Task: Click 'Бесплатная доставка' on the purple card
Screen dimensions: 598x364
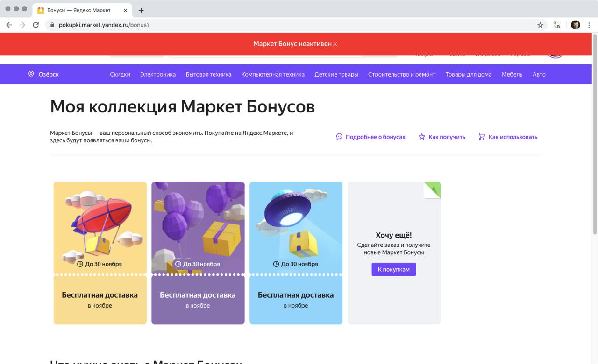Action: (198, 295)
